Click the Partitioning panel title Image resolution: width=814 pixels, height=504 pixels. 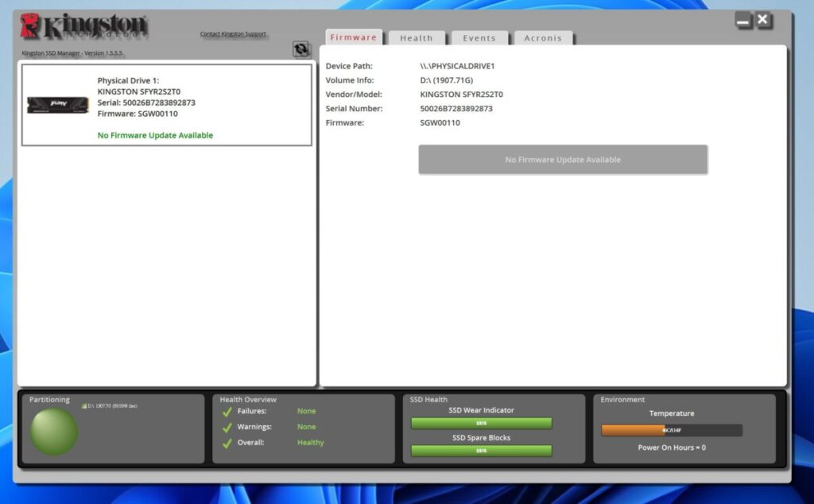(x=49, y=399)
